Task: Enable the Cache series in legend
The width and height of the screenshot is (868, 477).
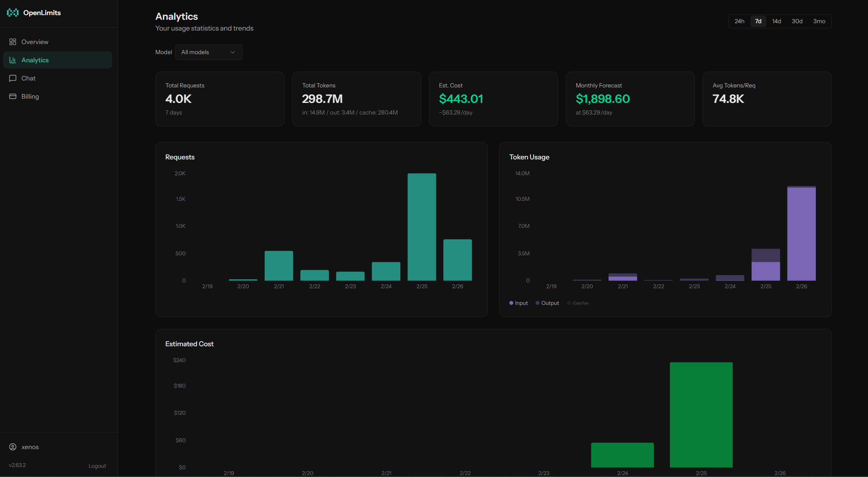Action: tap(578, 303)
